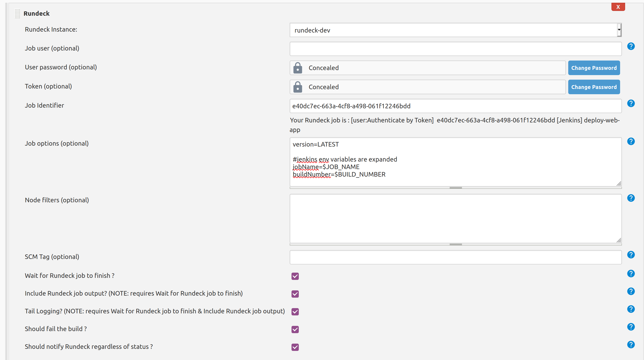Open help for Job Identifier field
644x360 pixels.
tap(631, 103)
